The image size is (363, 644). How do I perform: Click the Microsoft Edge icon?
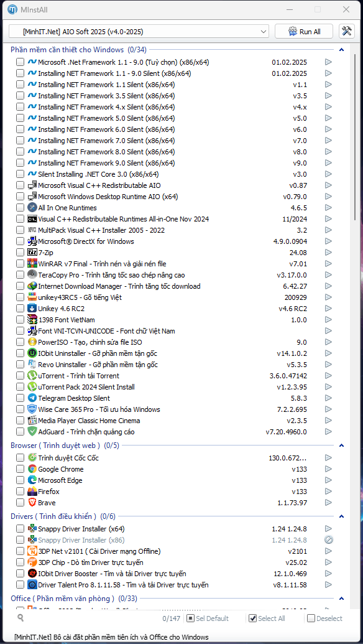(32, 480)
